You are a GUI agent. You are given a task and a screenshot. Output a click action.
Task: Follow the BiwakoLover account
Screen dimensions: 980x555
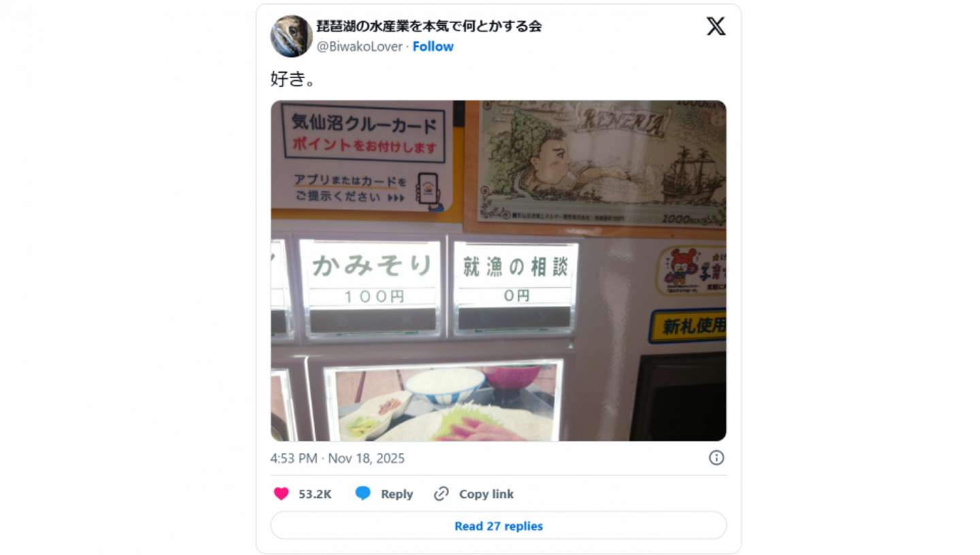[x=433, y=46]
